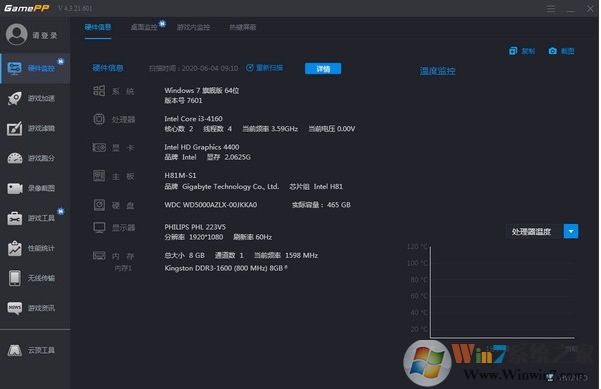Click the actual capacity 465 GB value
Image resolution: width=601 pixels, height=389 pixels.
point(321,205)
